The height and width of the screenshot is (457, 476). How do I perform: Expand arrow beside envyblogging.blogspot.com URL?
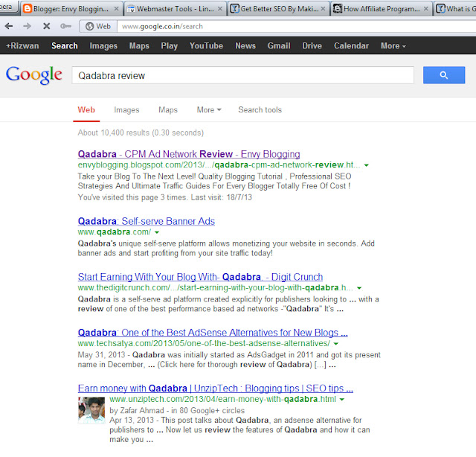[367, 165]
